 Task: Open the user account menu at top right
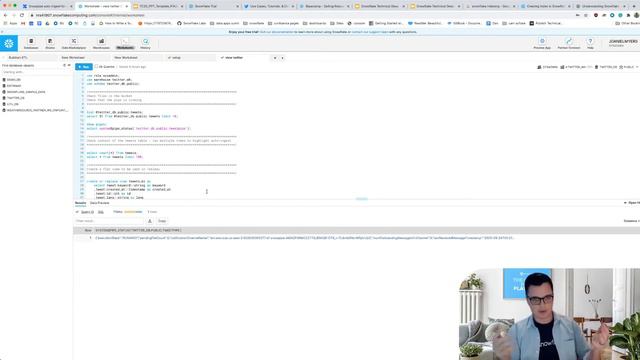coord(623,43)
